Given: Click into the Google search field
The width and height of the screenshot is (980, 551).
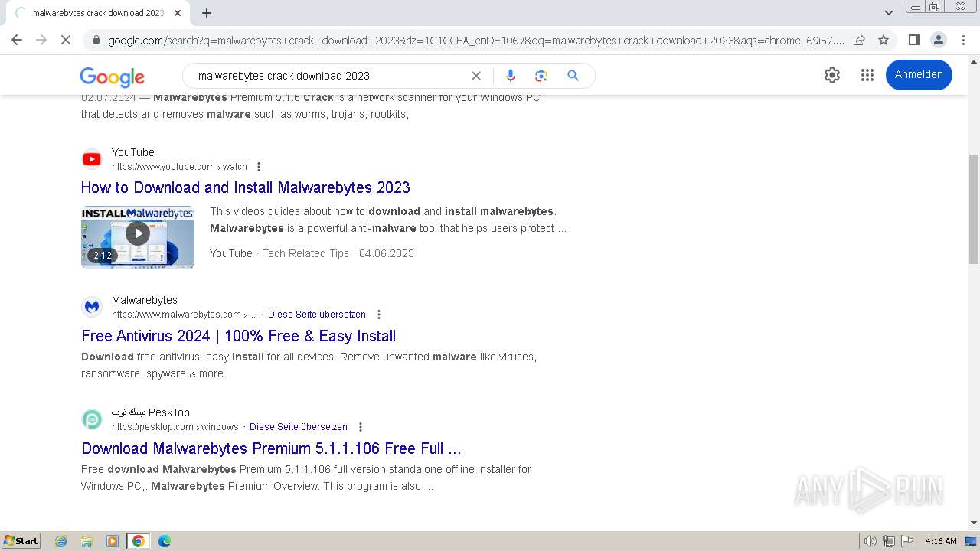Looking at the screenshot, I should point(329,76).
